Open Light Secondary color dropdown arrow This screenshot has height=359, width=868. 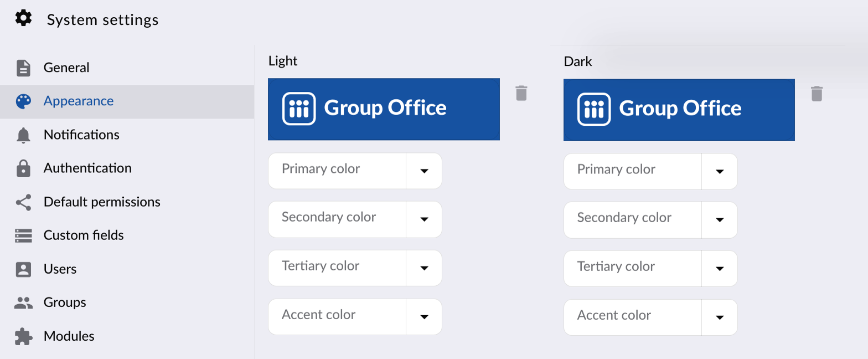pyautogui.click(x=424, y=219)
